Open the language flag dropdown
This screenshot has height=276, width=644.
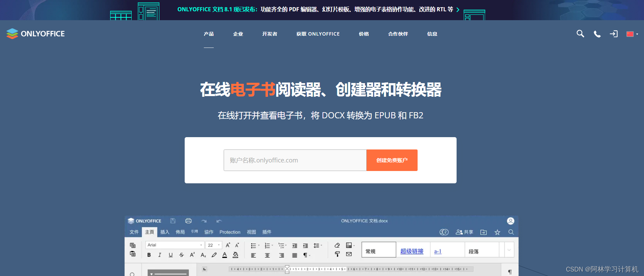click(632, 34)
